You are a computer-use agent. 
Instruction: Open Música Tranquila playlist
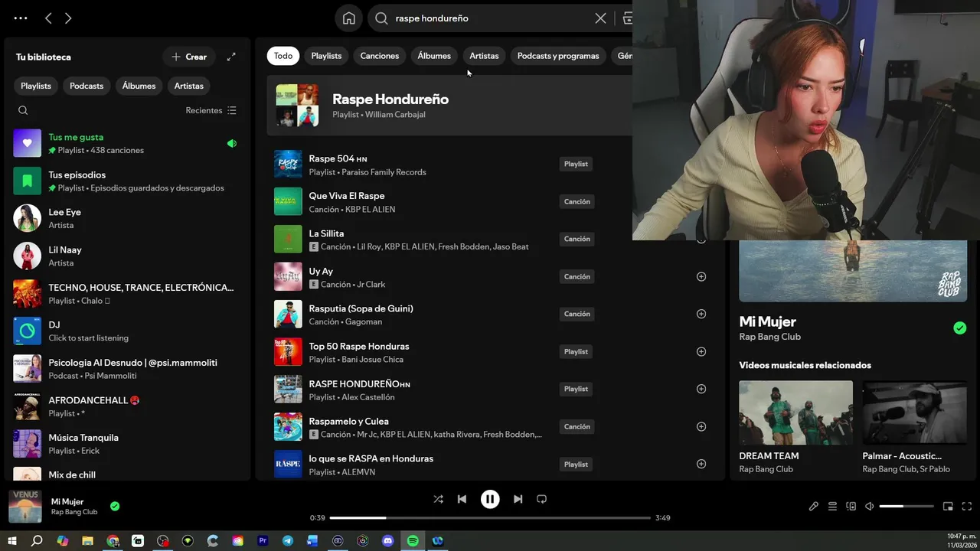coord(126,443)
